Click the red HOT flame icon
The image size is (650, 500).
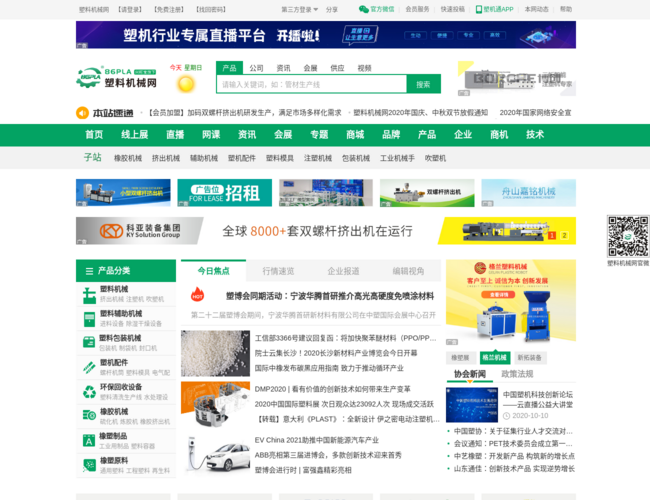[x=197, y=294]
